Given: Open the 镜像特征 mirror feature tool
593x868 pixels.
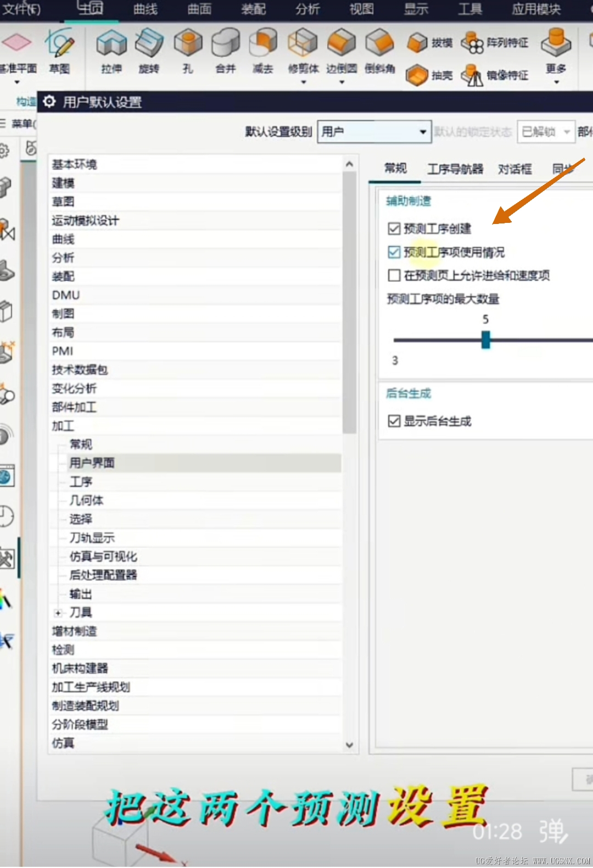Looking at the screenshot, I should pyautogui.click(x=495, y=75).
